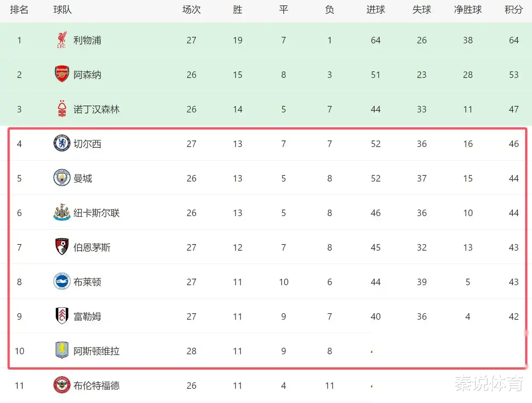Screen dimensions: 532x403
Task: Click the Liverpool club crest icon
Action: pyautogui.click(x=62, y=40)
